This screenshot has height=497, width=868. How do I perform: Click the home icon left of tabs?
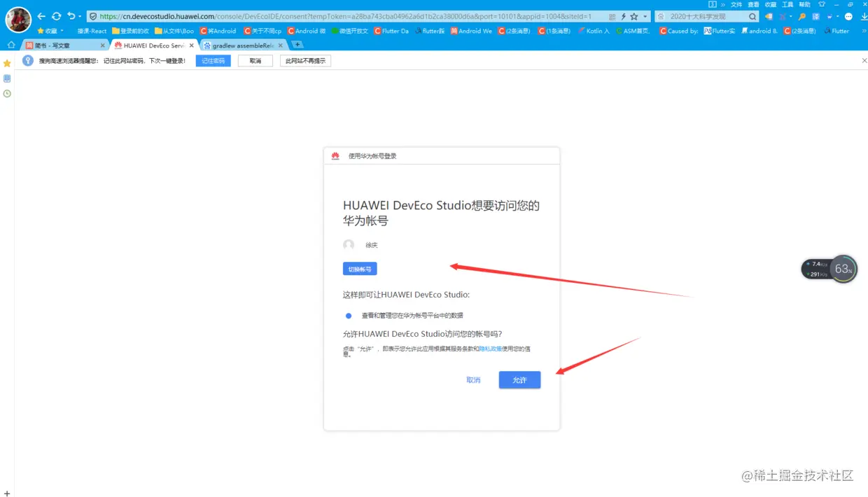[11, 45]
